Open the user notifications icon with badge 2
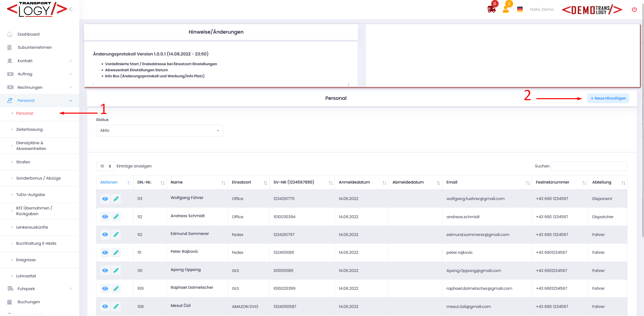644x316 pixels. 506,9
